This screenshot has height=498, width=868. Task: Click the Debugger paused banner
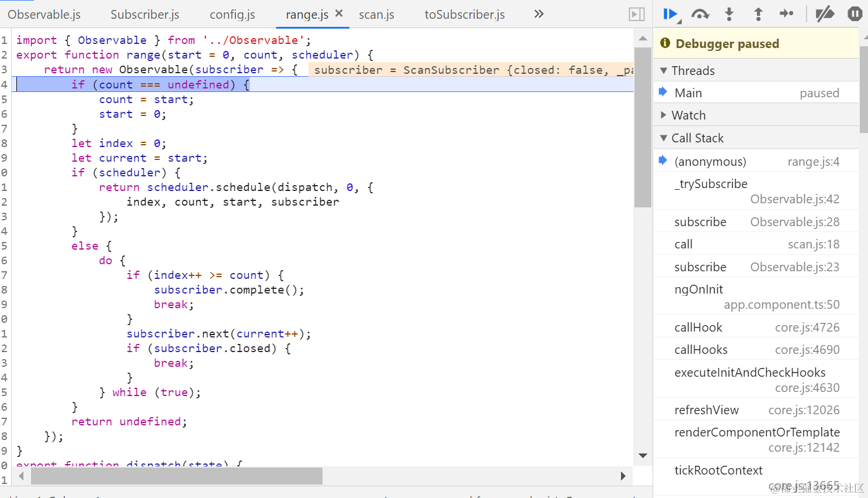pyautogui.click(x=756, y=43)
